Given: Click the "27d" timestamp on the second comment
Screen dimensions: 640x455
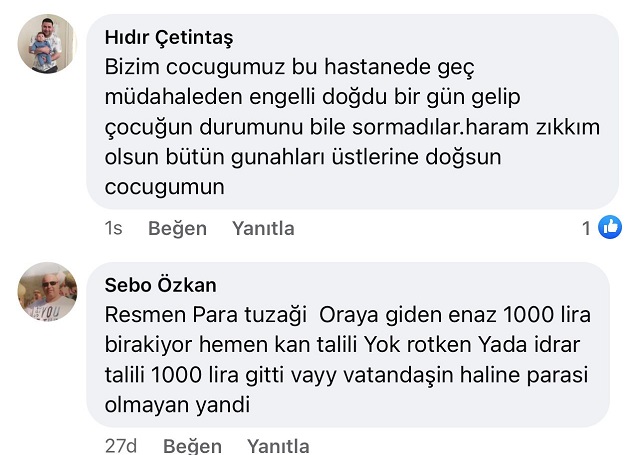Looking at the screenshot, I should pos(121,446).
